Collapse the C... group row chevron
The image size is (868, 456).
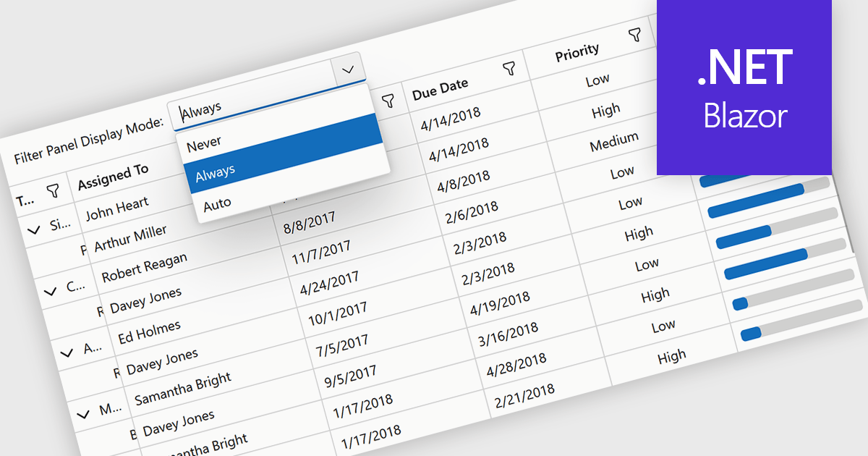tap(50, 291)
